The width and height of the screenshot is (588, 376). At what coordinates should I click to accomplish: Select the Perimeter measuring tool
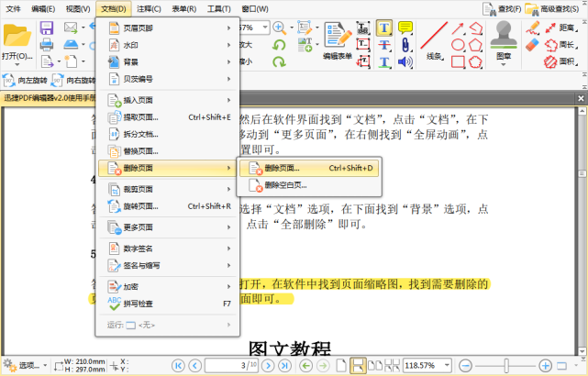[x=560, y=45]
